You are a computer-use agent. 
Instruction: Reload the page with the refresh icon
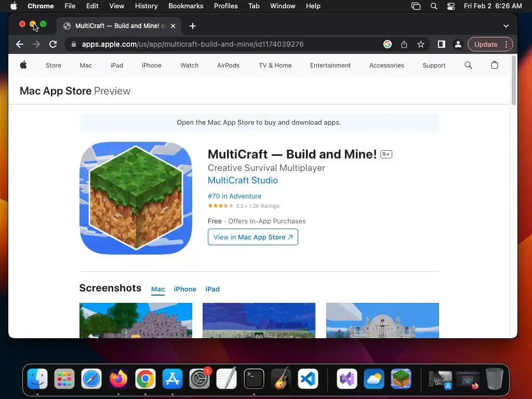coord(53,44)
